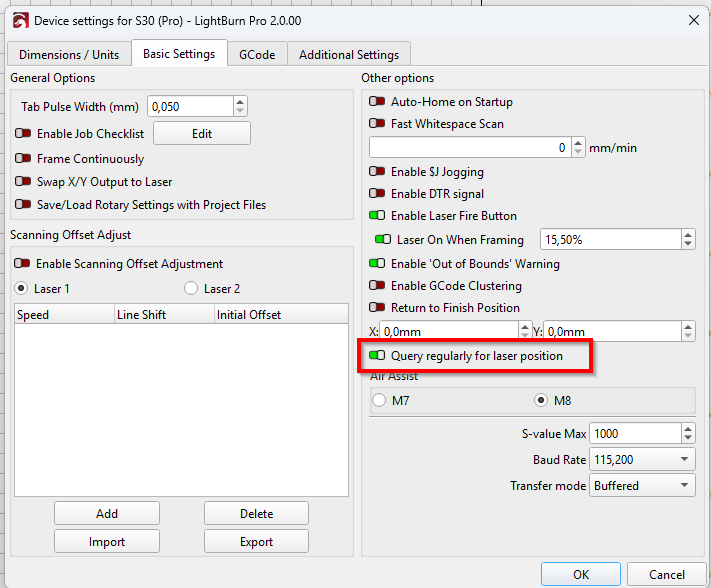The image size is (711, 588).
Task: Increase framing laser power with up arrow
Action: point(688,234)
